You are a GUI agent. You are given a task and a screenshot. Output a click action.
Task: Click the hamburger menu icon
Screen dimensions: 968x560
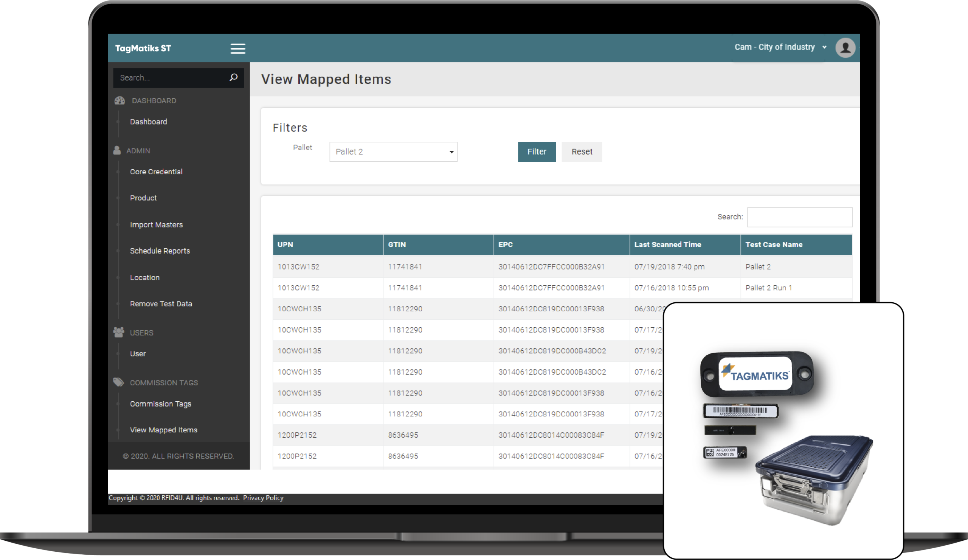[x=238, y=48]
